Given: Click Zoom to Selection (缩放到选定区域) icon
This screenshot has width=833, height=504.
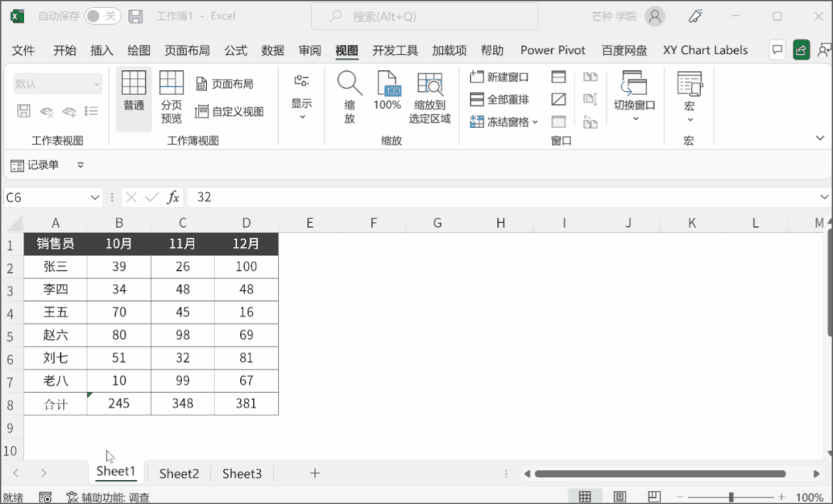Looking at the screenshot, I should point(429,85).
